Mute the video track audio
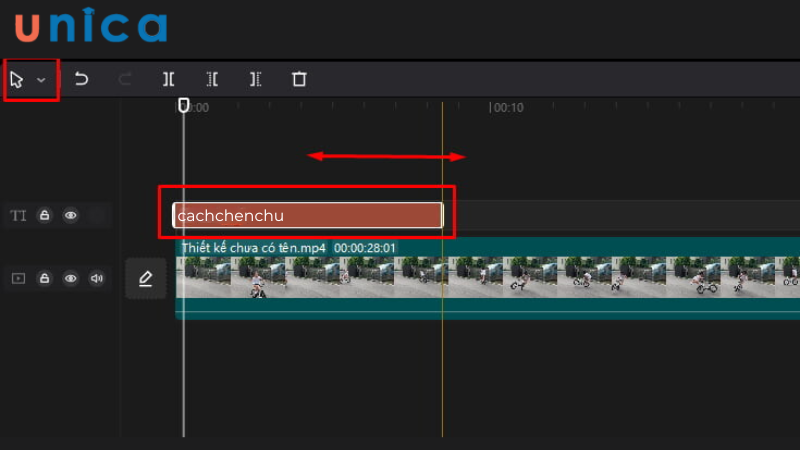The image size is (800, 450). 96,278
